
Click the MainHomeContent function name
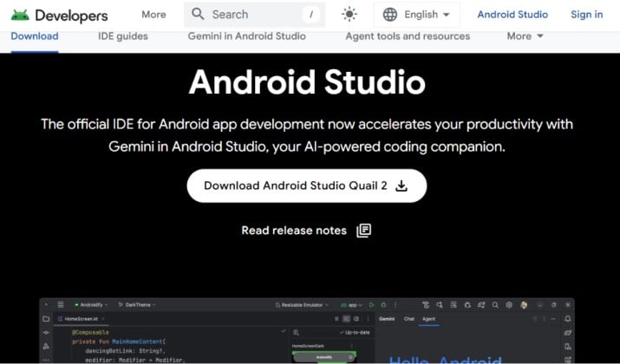[x=137, y=341]
